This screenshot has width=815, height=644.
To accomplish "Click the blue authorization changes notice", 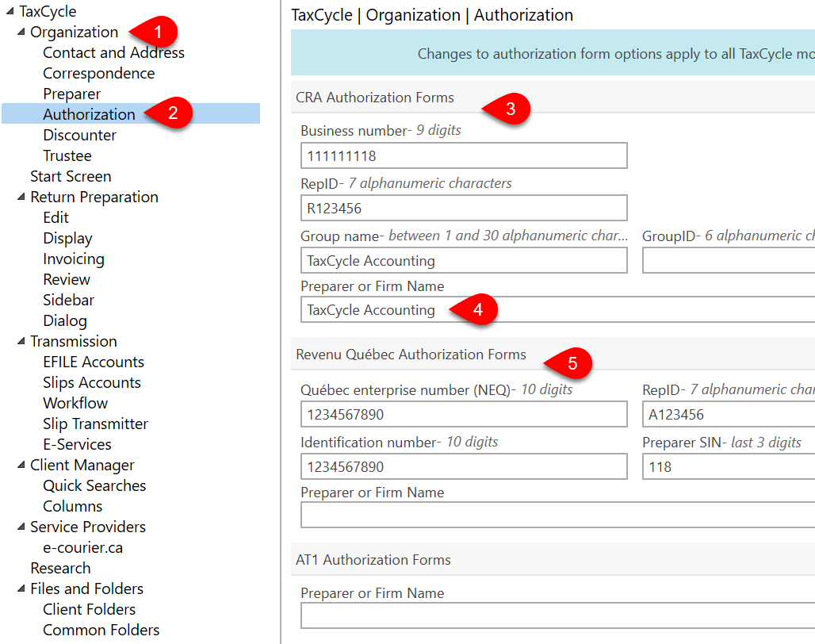I will coord(553,53).
